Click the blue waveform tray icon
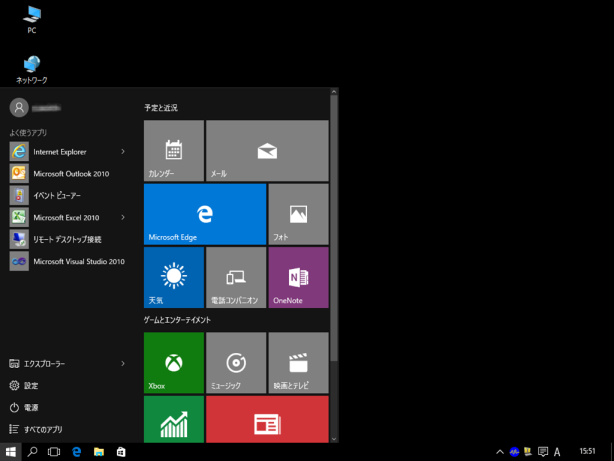This screenshot has width=614, height=461. coord(514,452)
